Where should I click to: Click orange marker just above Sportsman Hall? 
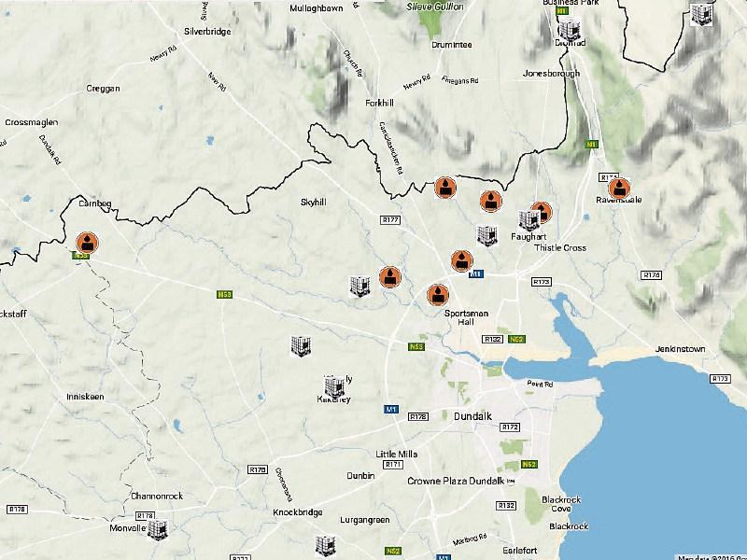(438, 295)
